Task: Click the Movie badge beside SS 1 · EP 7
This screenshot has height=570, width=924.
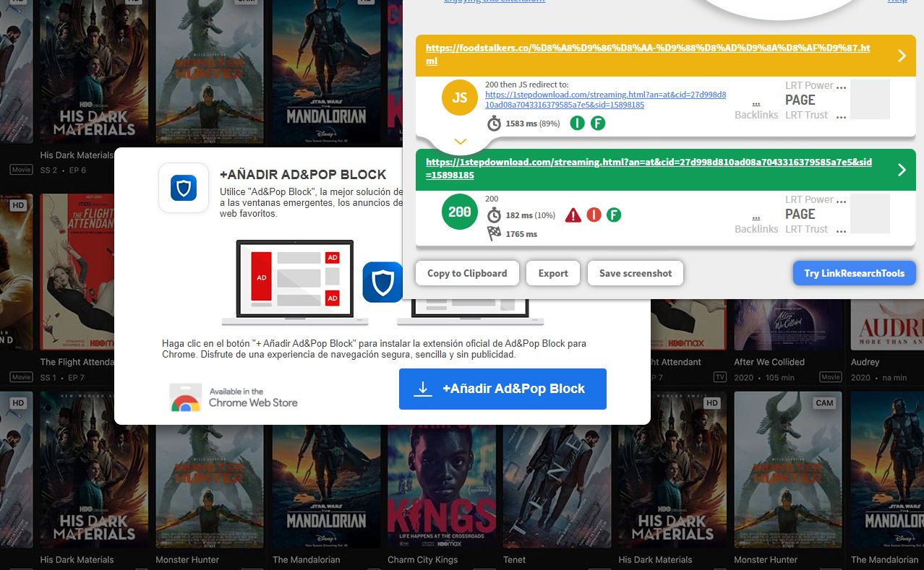Action: click(x=21, y=378)
